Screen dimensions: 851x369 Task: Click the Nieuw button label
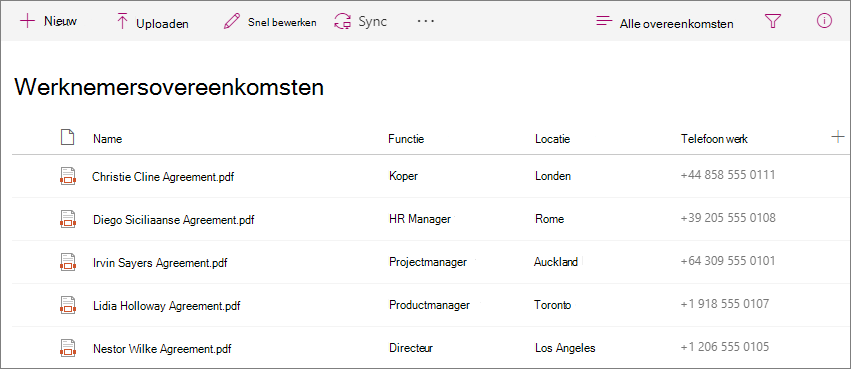pyautogui.click(x=60, y=22)
